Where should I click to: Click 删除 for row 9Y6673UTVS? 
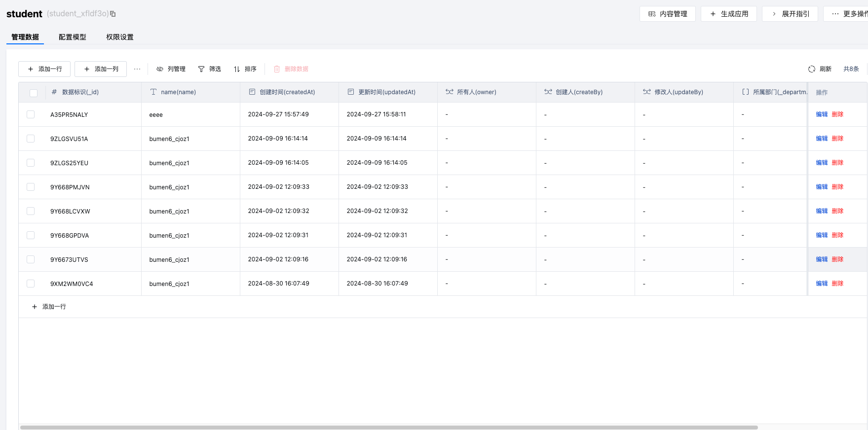[x=837, y=259]
